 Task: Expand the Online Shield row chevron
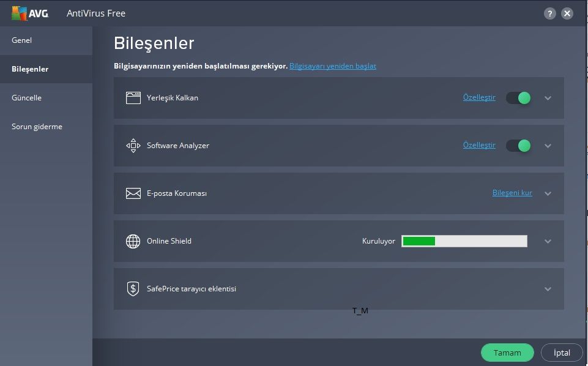[548, 241]
